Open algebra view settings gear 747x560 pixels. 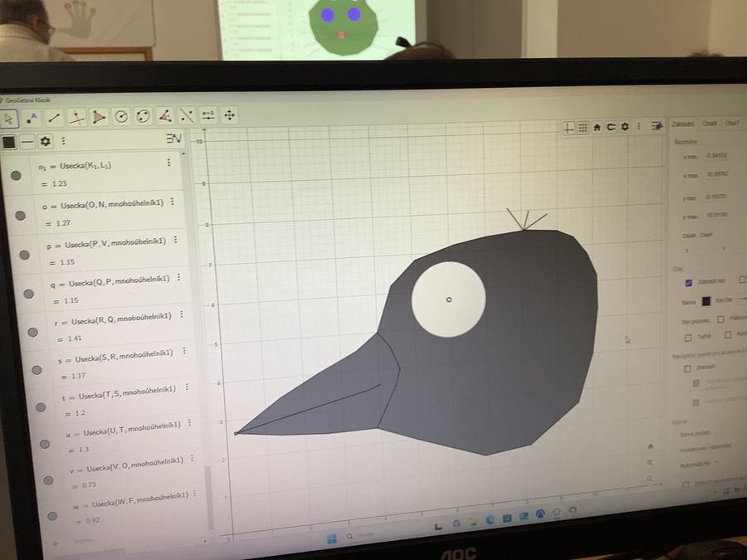click(x=46, y=141)
